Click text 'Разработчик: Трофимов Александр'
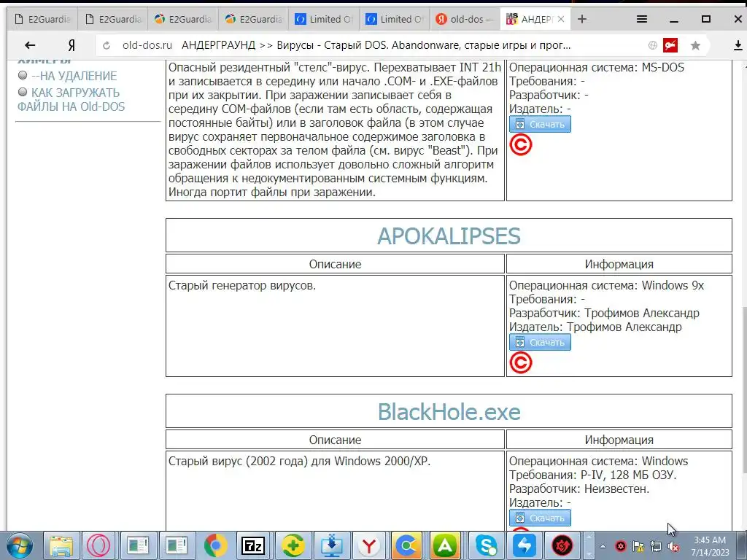The width and height of the screenshot is (747, 560). click(x=604, y=313)
